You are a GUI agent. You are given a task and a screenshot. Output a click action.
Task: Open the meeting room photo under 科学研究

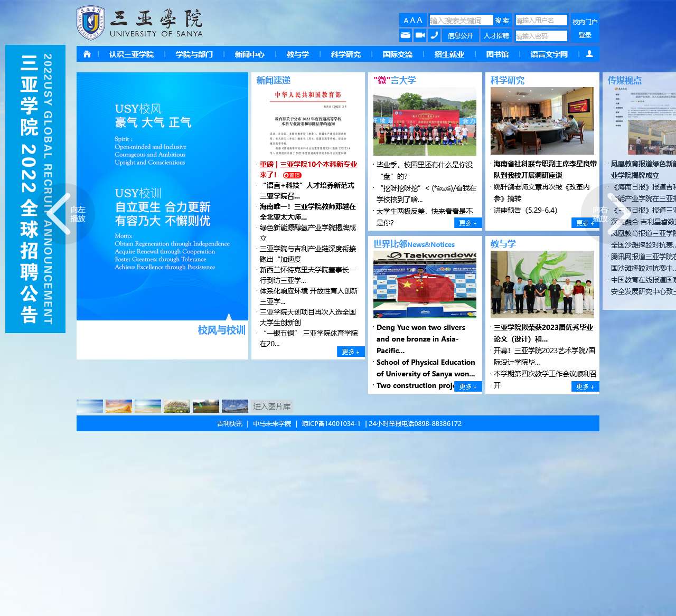click(x=542, y=121)
